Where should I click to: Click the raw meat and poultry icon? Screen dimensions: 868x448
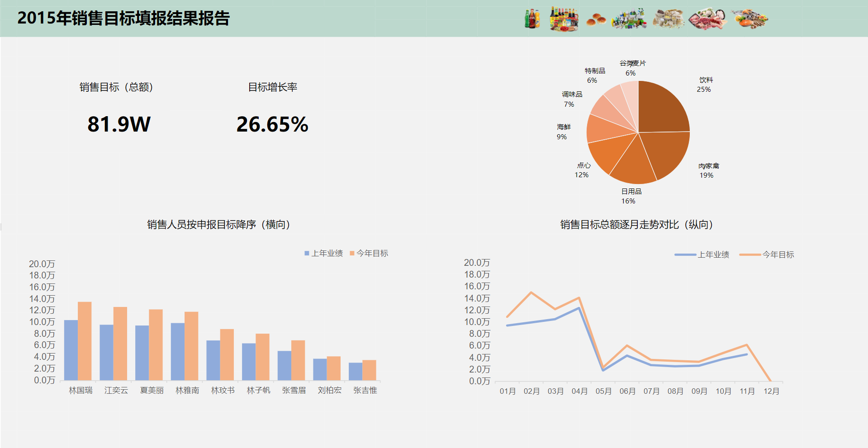pos(707,19)
